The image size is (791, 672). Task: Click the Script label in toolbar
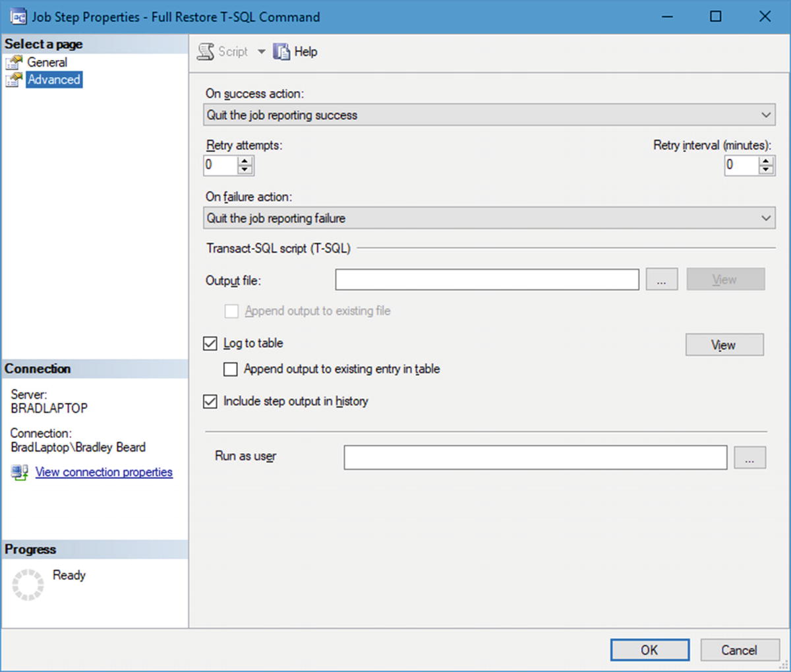(233, 51)
